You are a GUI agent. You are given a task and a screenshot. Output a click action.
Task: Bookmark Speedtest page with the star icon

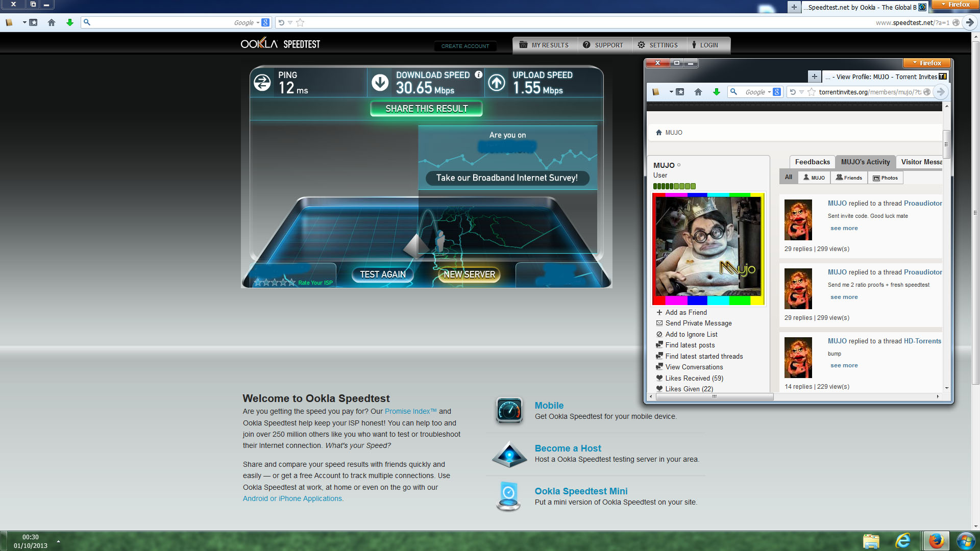tap(300, 22)
